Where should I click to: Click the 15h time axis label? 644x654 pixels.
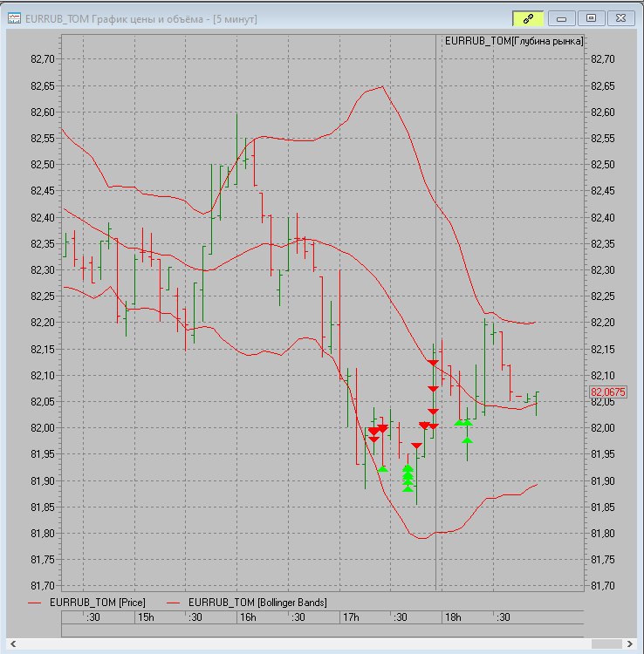pyautogui.click(x=146, y=617)
